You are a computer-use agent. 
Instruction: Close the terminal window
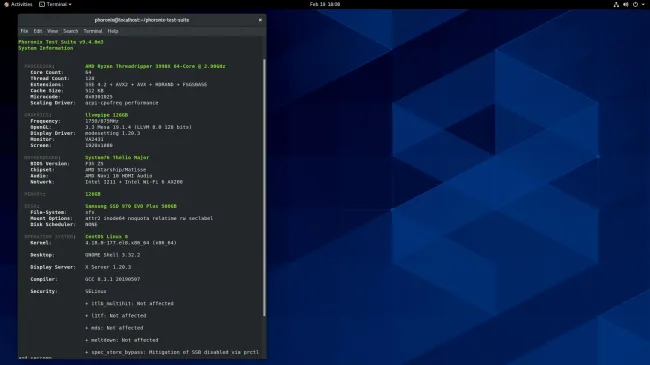(260, 20)
